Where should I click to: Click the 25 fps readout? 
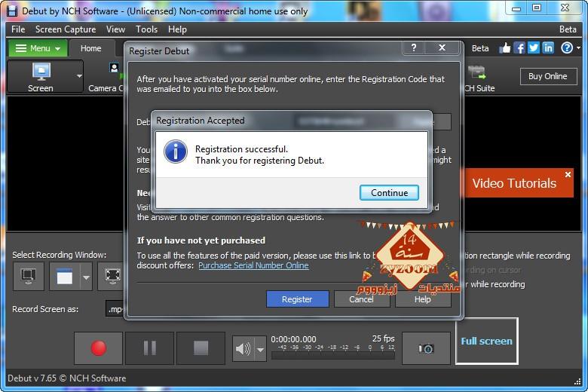click(x=383, y=338)
